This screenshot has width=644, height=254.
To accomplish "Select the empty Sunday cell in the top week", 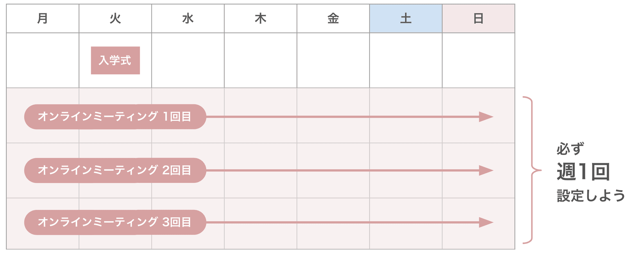I will click(x=478, y=60).
